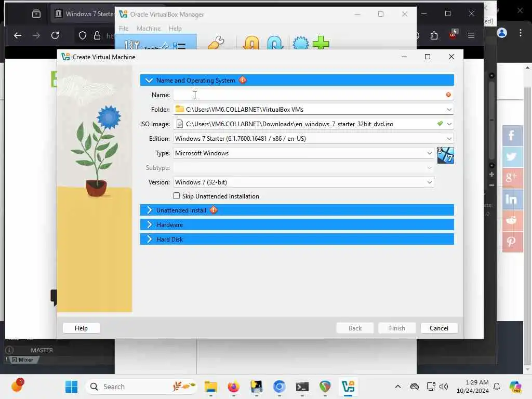Viewport: 532px width, 399px height.
Task: Share page on Google Plus
Action: click(x=512, y=178)
